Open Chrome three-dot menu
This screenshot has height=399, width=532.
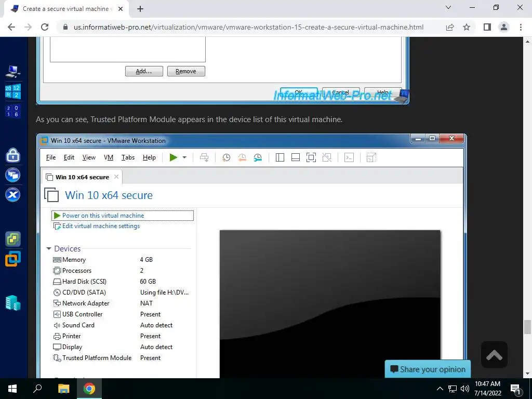(x=521, y=27)
